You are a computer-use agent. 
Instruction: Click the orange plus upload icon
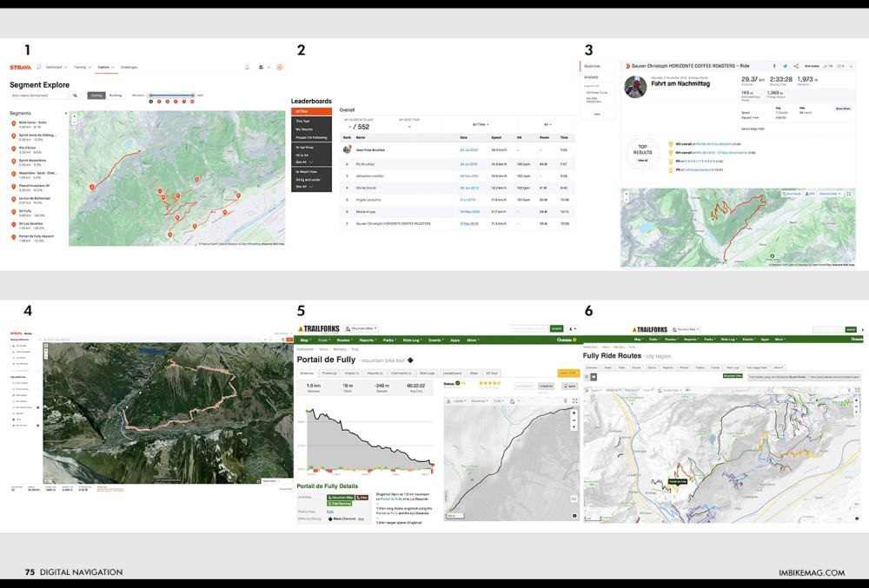pyautogui.click(x=280, y=67)
